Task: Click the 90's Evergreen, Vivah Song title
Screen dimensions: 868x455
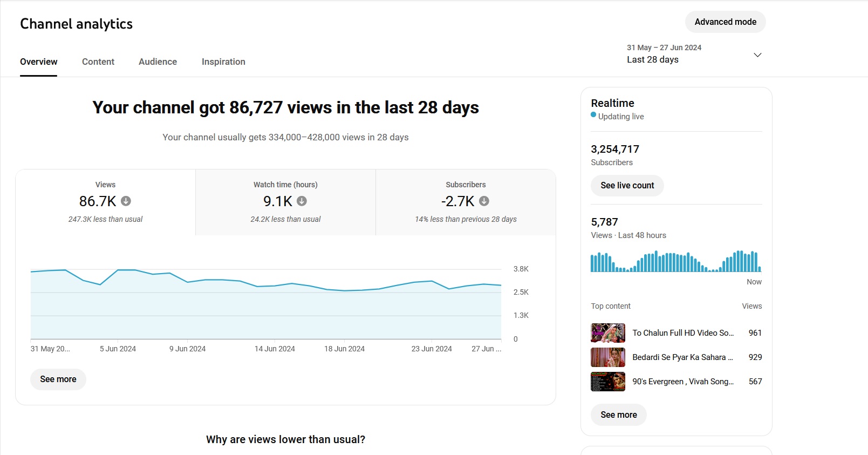Action: pos(683,382)
